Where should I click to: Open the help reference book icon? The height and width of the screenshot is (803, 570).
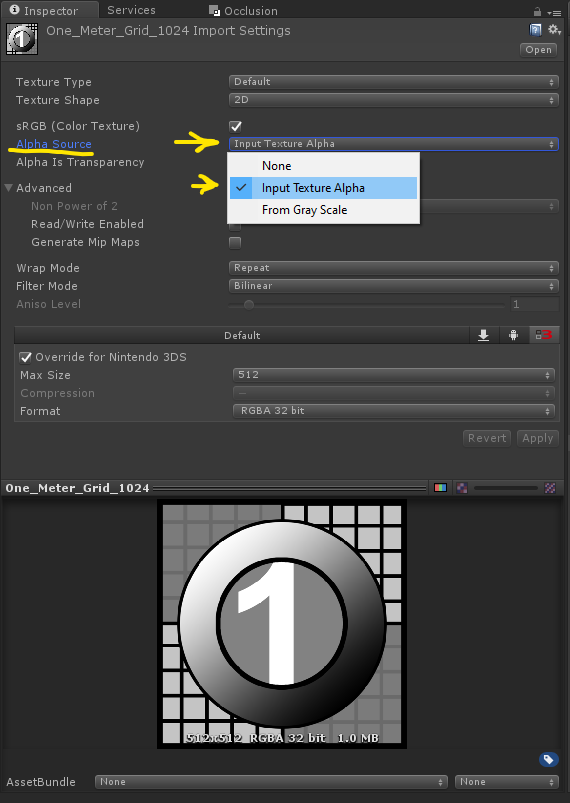pos(535,30)
